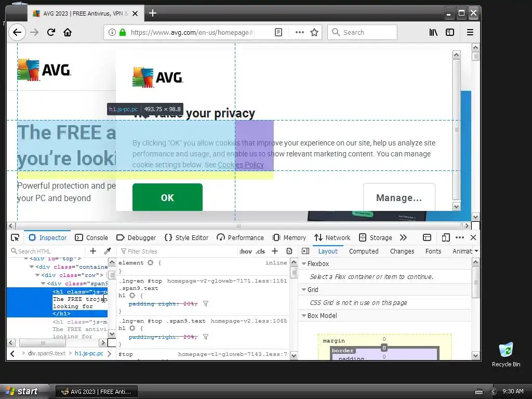Select the Fonts sidebar tab
The image size is (532, 399).
tap(433, 251)
